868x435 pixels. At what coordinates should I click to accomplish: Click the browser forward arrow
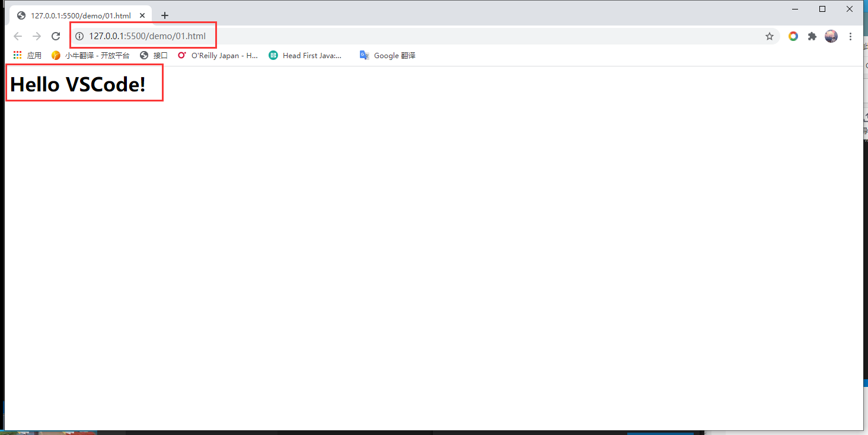(37, 36)
